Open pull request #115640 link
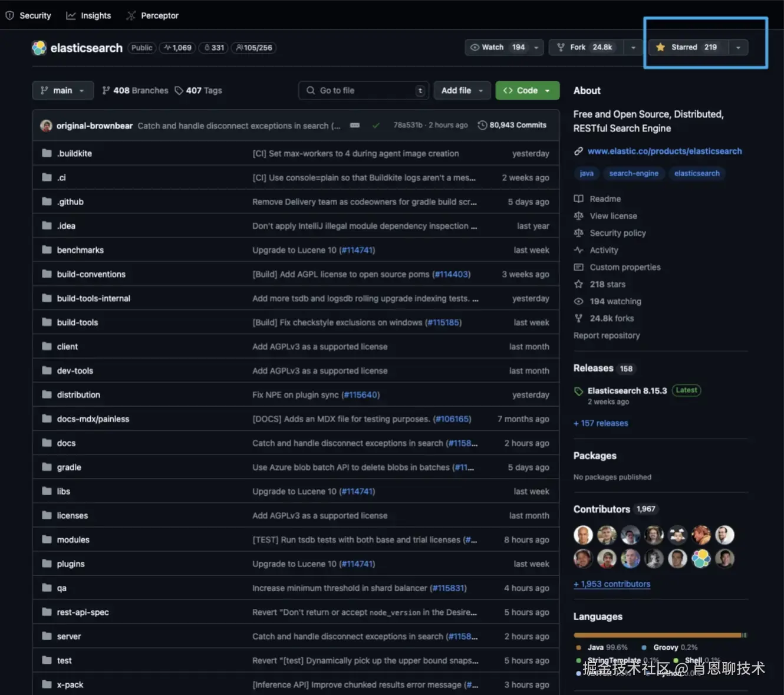The image size is (784, 695). (361, 395)
